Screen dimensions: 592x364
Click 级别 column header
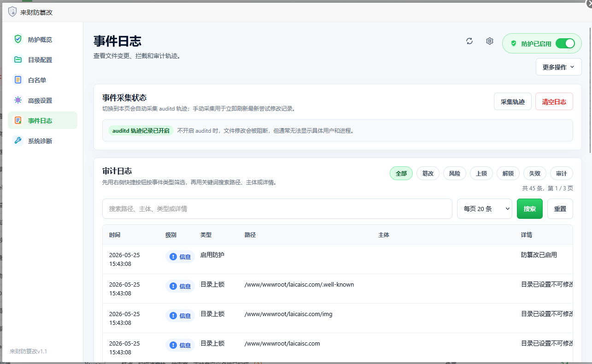tap(171, 235)
